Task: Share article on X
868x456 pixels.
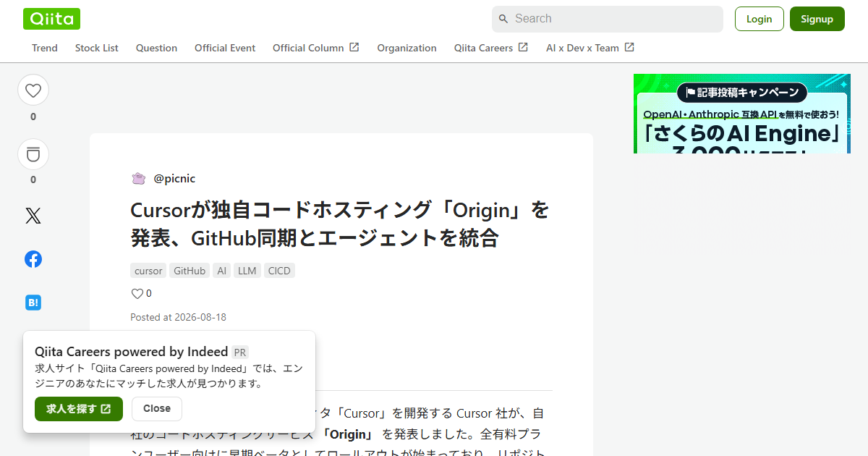Action: click(x=33, y=216)
